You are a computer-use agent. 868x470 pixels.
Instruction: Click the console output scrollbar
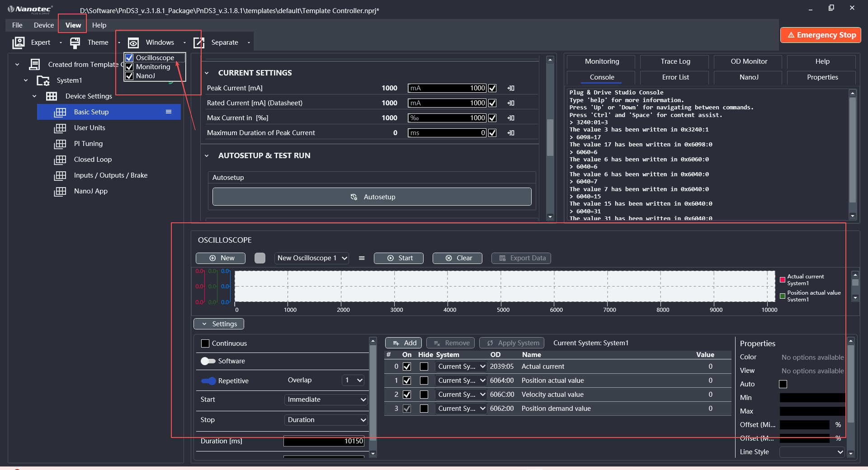click(x=853, y=150)
